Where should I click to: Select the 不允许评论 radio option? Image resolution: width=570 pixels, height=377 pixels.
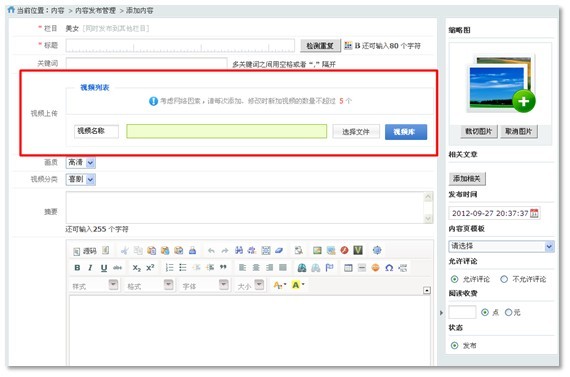click(x=504, y=279)
